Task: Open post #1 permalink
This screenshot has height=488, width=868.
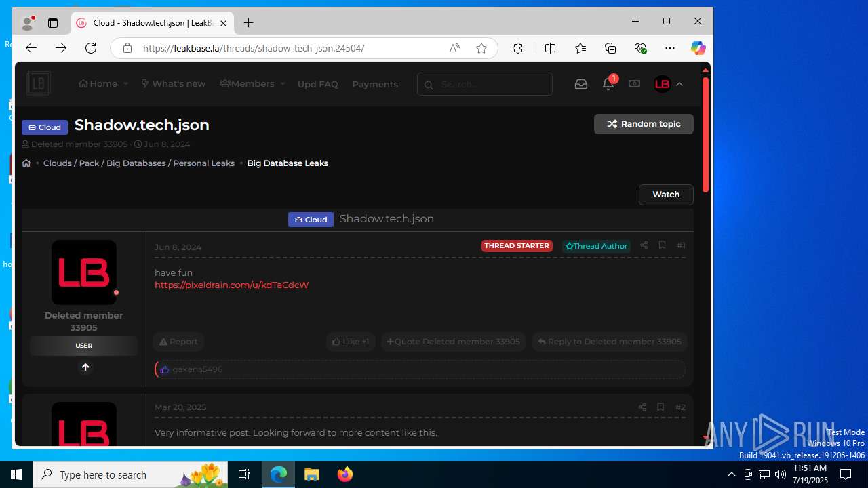Action: tap(681, 245)
